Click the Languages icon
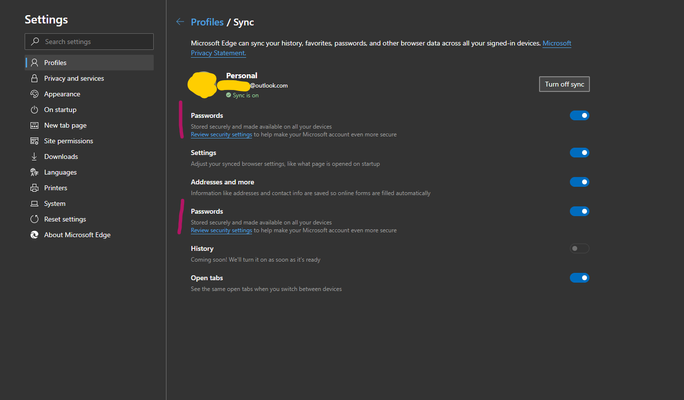Screen dimensions: 684x400 click(x=34, y=172)
